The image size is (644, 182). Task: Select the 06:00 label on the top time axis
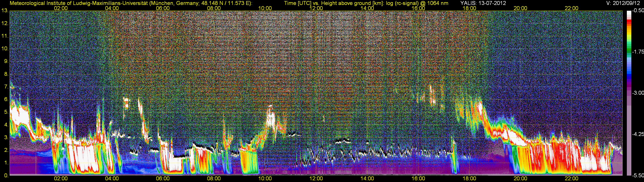click(163, 8)
